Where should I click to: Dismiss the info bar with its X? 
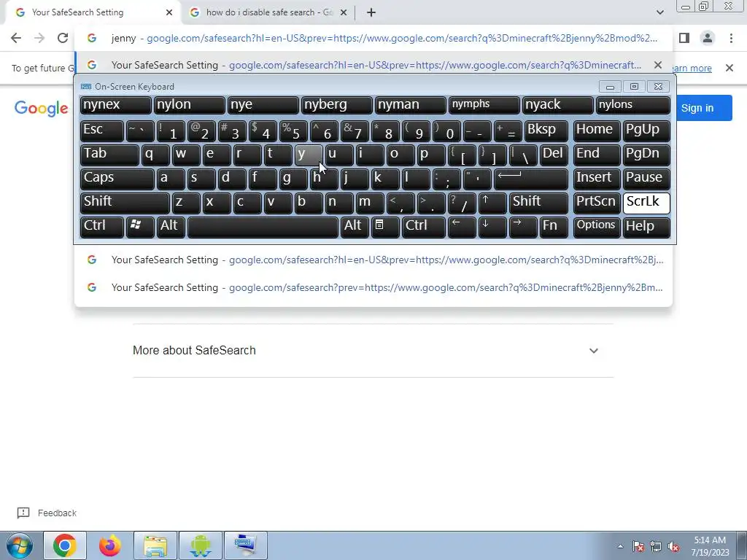[729, 68]
